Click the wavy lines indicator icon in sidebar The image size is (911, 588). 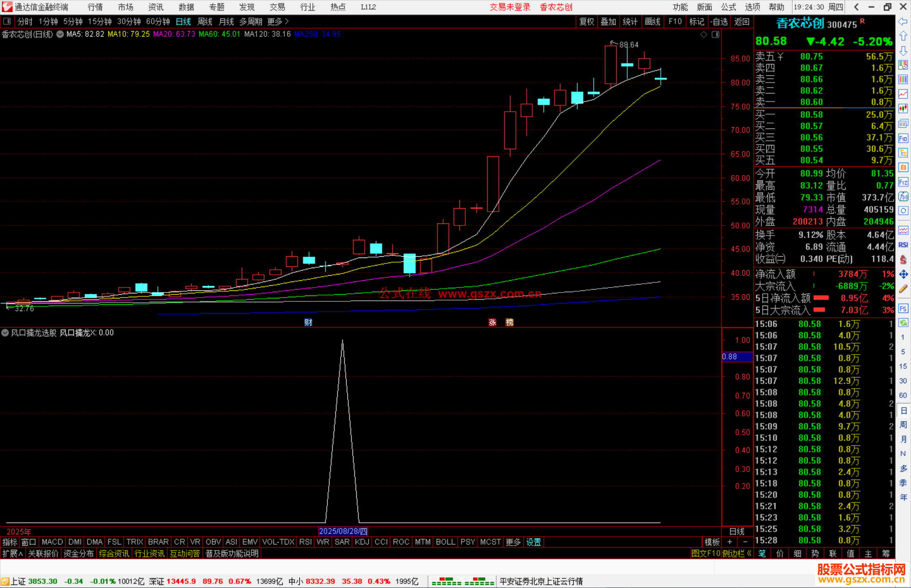(x=903, y=230)
